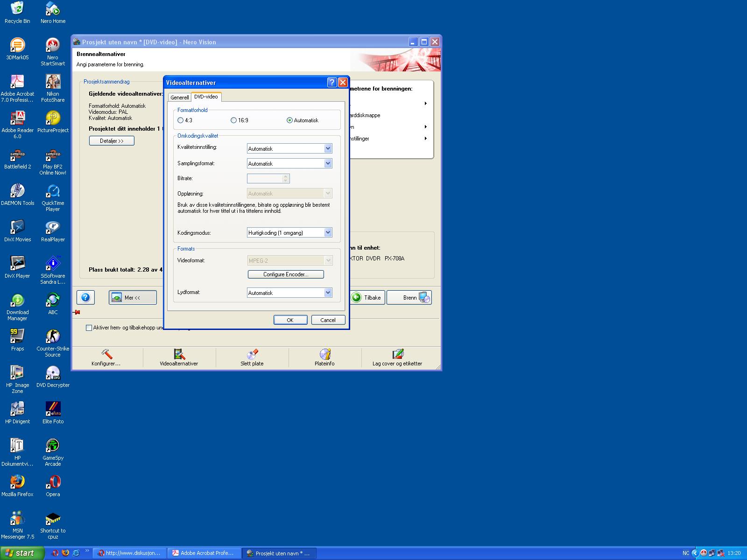Screen dimensions: 747x560
Task: Switch to diskusjon browser taskbar window
Action: 129,553
